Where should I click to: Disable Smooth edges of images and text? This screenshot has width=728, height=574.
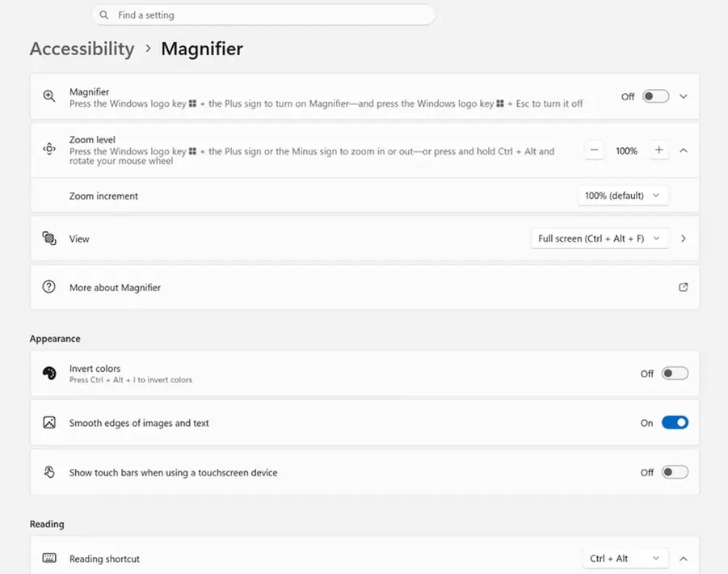[x=675, y=423]
